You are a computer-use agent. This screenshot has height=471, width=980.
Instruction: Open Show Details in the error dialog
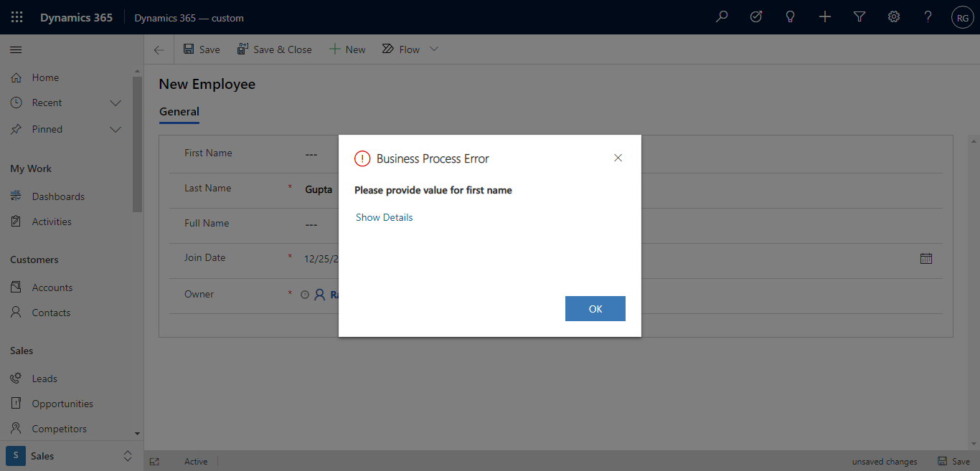pyautogui.click(x=384, y=217)
